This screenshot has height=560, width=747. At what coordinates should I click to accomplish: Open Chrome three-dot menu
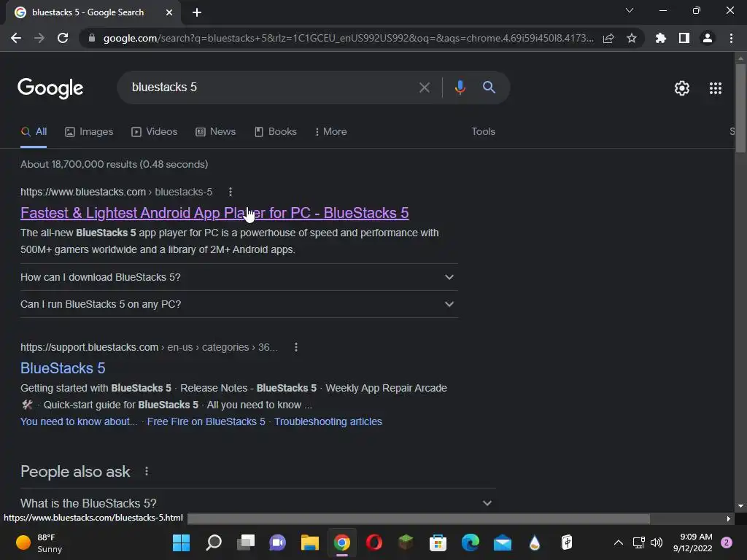(x=731, y=38)
